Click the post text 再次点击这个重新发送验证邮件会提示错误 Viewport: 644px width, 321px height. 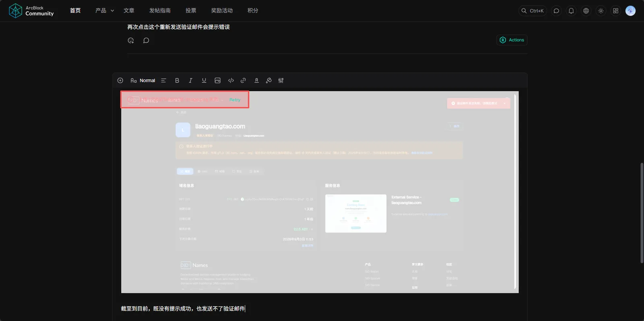click(x=178, y=27)
